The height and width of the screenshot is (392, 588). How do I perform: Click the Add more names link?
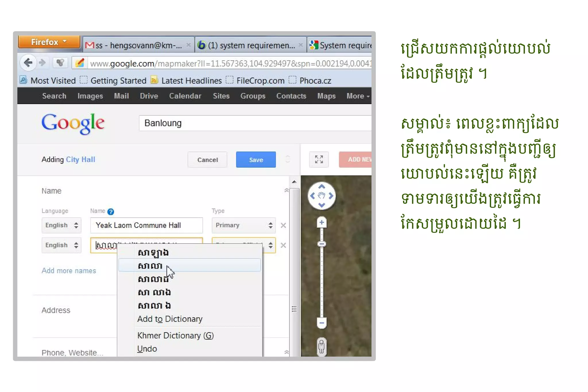pos(69,271)
